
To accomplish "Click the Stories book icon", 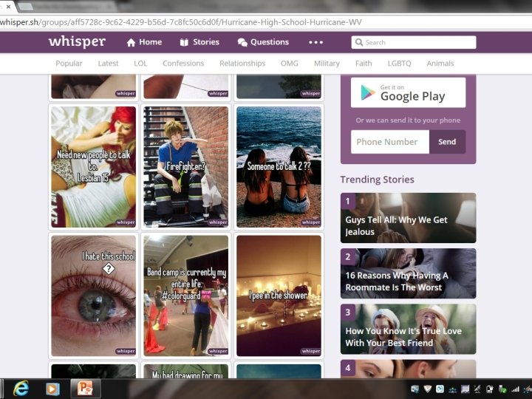I will pos(184,42).
